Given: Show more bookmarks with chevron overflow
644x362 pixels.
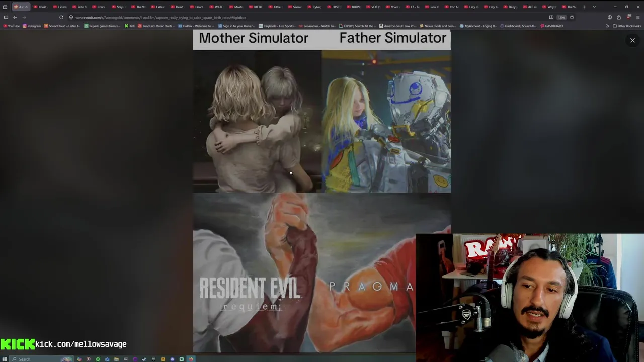Looking at the screenshot, I should pyautogui.click(x=607, y=26).
